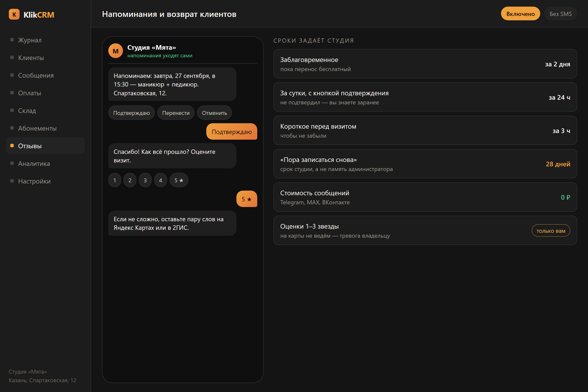
Task: Click the Отменить quick reply button
Action: [x=215, y=113]
